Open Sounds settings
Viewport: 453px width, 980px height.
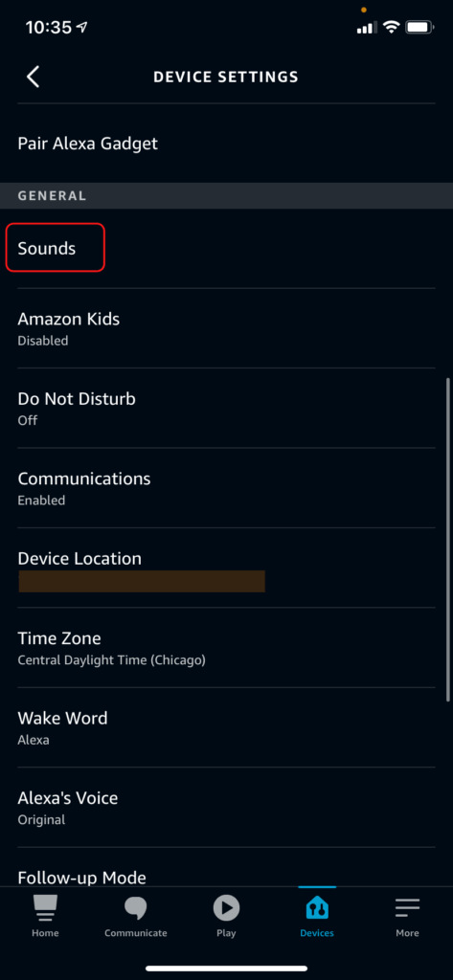click(x=226, y=249)
